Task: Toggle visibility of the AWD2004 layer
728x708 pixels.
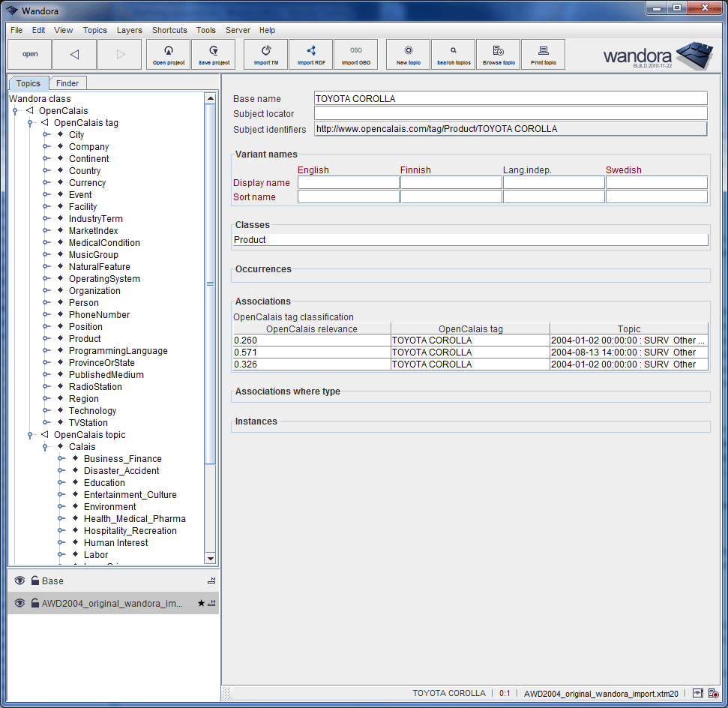Action: coord(19,603)
